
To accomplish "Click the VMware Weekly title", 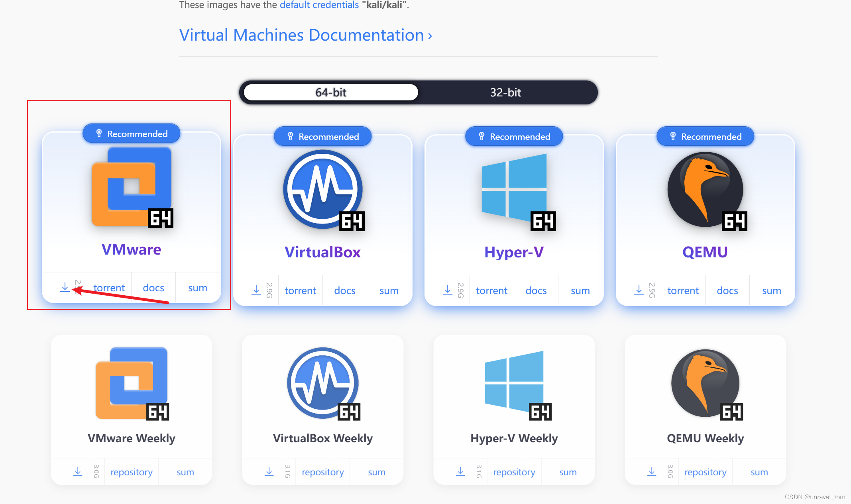I will coord(132,438).
